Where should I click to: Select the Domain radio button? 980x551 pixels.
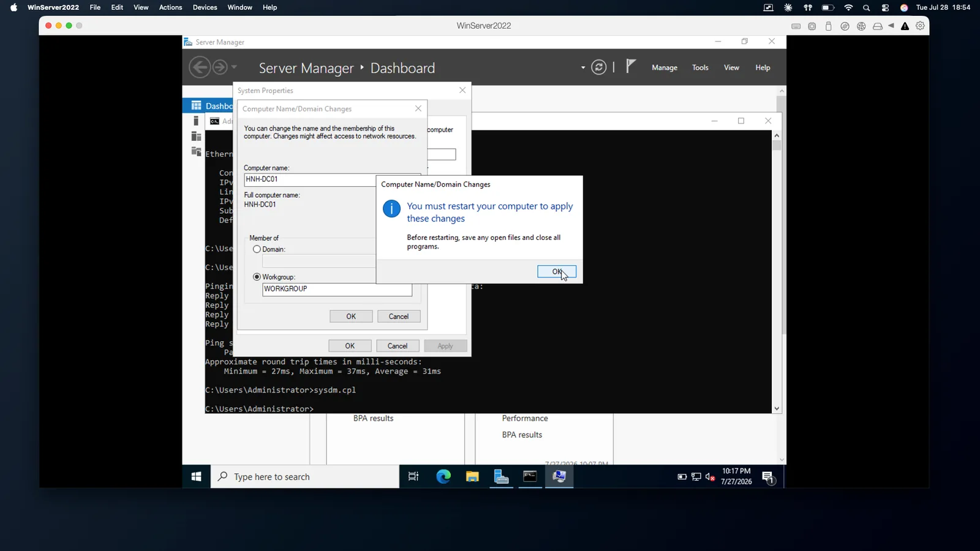(x=257, y=249)
